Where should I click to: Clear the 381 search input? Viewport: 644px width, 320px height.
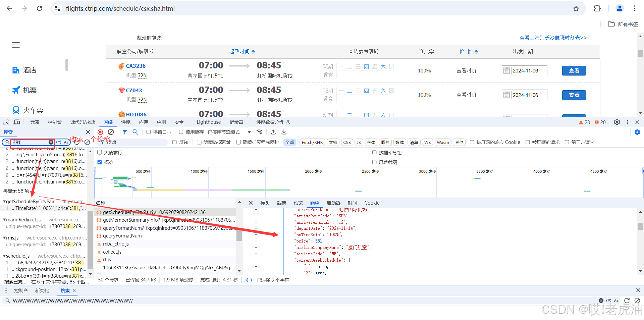click(51, 142)
